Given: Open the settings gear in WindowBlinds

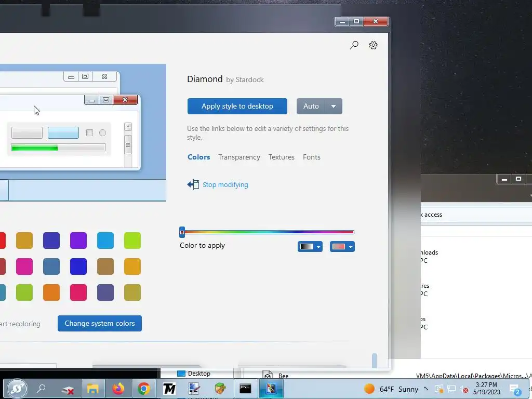Looking at the screenshot, I should [x=373, y=45].
